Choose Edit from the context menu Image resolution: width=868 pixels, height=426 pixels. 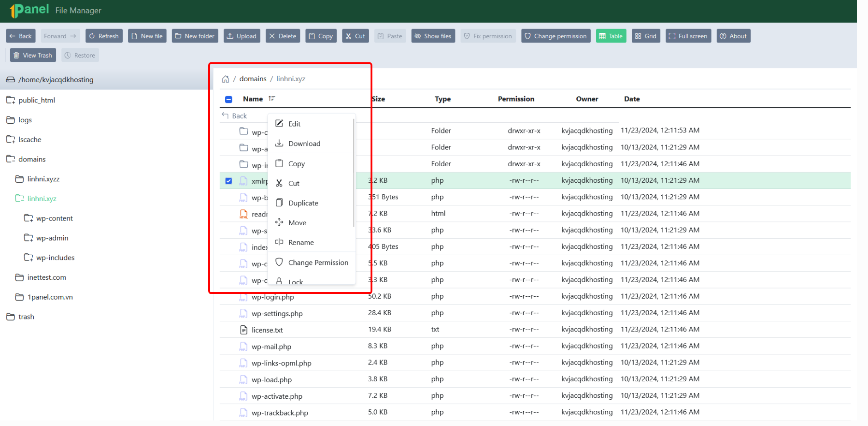tap(311, 124)
